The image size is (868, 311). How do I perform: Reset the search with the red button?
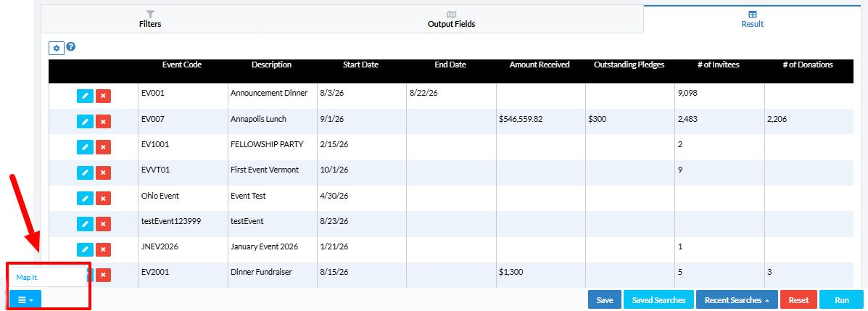tap(799, 300)
